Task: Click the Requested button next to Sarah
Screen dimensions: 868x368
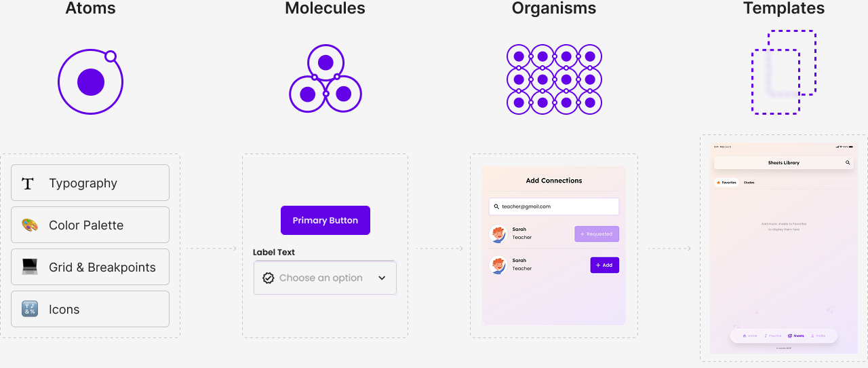Action: [x=596, y=234]
